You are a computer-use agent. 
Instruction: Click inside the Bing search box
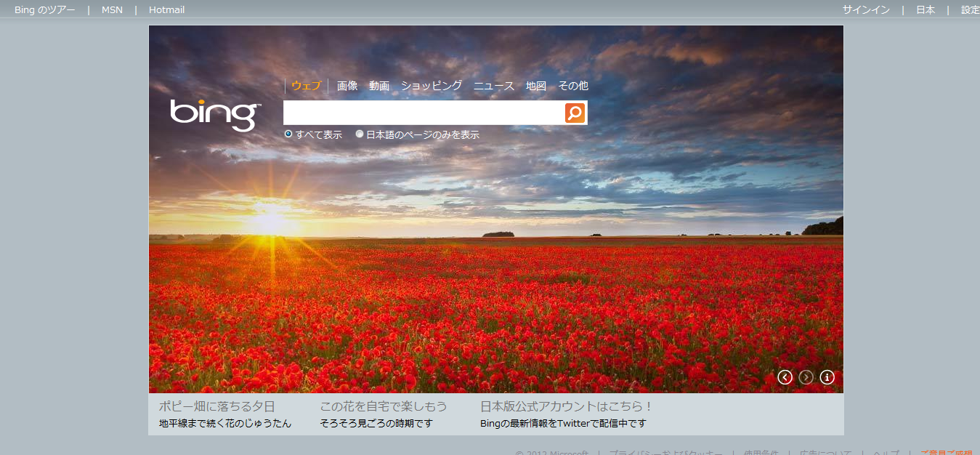(423, 113)
